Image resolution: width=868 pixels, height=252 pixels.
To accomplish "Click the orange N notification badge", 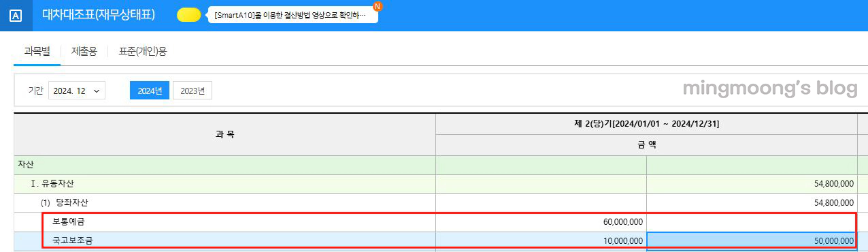I will coord(378,6).
